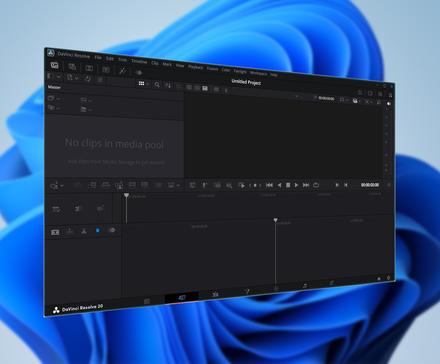The height and width of the screenshot is (364, 440).
Task: Click the viewer timecode field at top
Action: tap(326, 98)
